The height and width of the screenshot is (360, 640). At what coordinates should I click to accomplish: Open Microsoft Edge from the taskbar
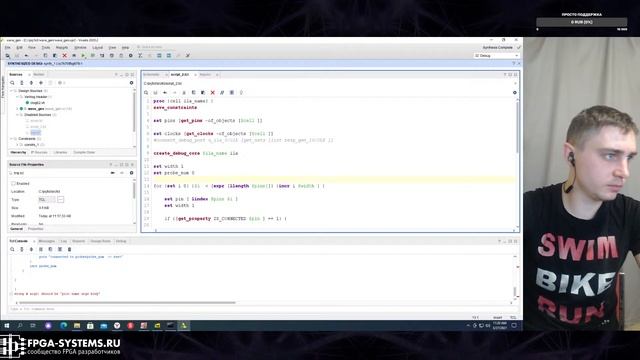pos(63,325)
